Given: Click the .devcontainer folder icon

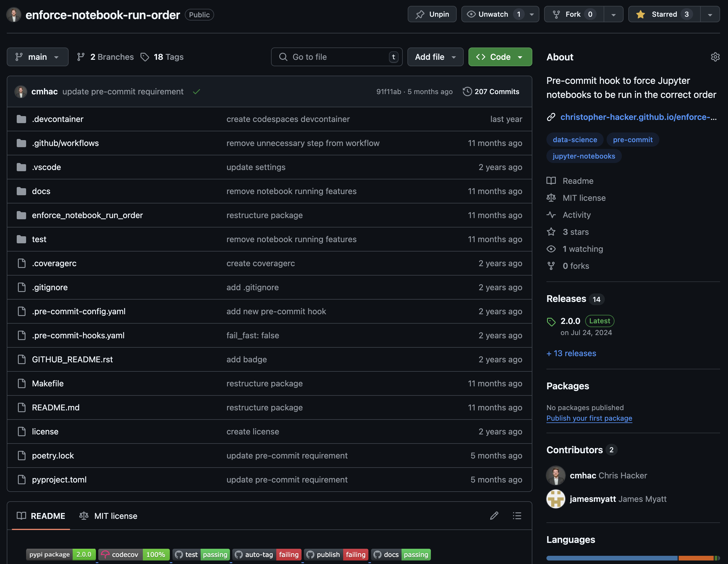Looking at the screenshot, I should coord(21,119).
